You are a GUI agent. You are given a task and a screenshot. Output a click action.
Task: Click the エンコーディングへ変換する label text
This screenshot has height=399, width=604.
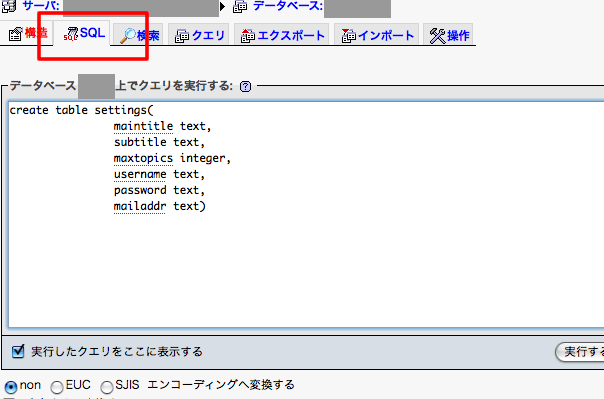click(x=221, y=385)
